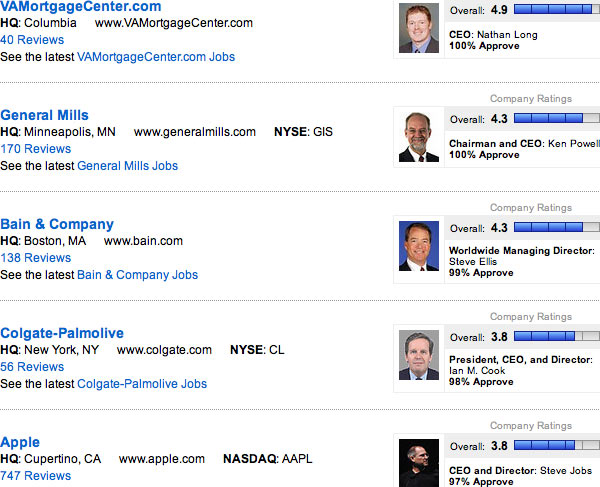Open the General Mills company page
This screenshot has height=487, width=600.
point(45,115)
